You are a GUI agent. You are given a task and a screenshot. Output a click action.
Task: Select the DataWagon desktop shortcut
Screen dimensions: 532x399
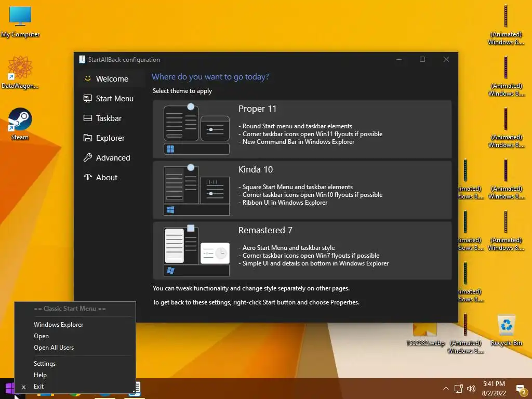point(20,72)
